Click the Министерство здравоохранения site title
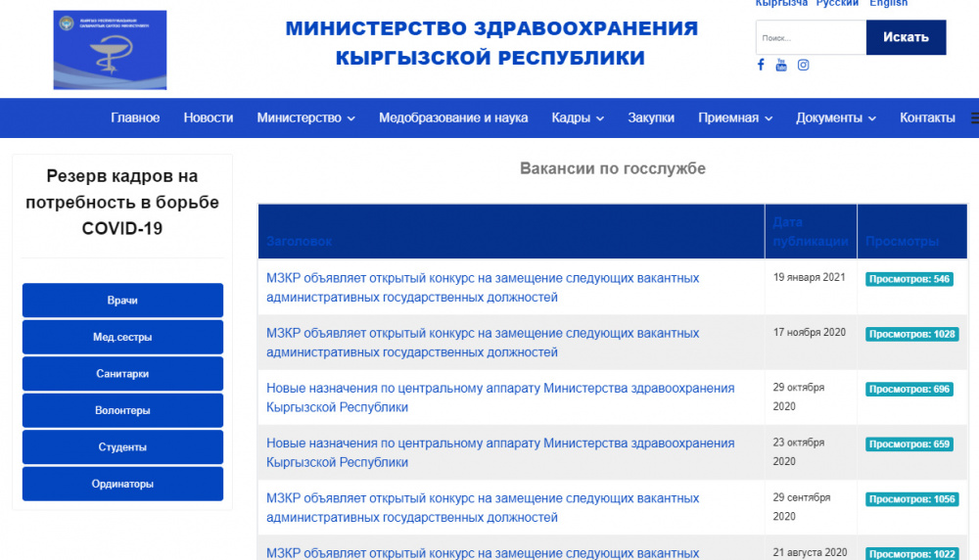This screenshot has width=979, height=560. click(x=491, y=43)
